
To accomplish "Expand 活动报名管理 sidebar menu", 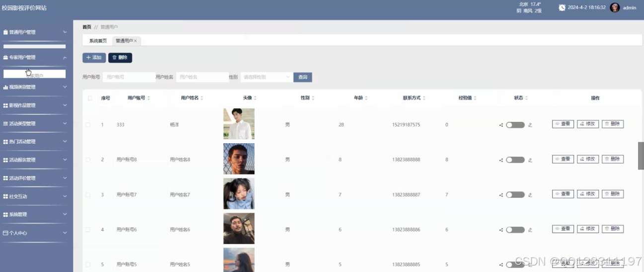I will click(x=35, y=160).
